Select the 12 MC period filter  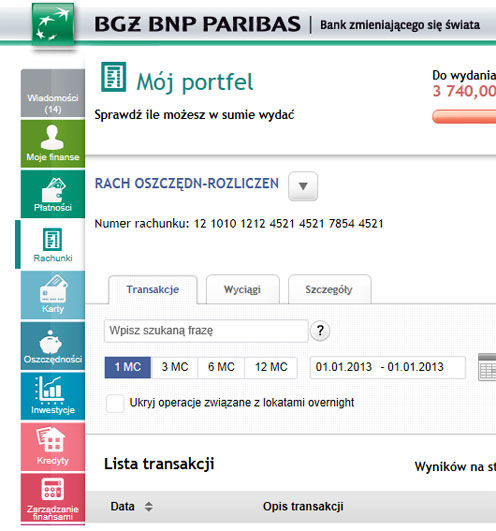click(271, 367)
